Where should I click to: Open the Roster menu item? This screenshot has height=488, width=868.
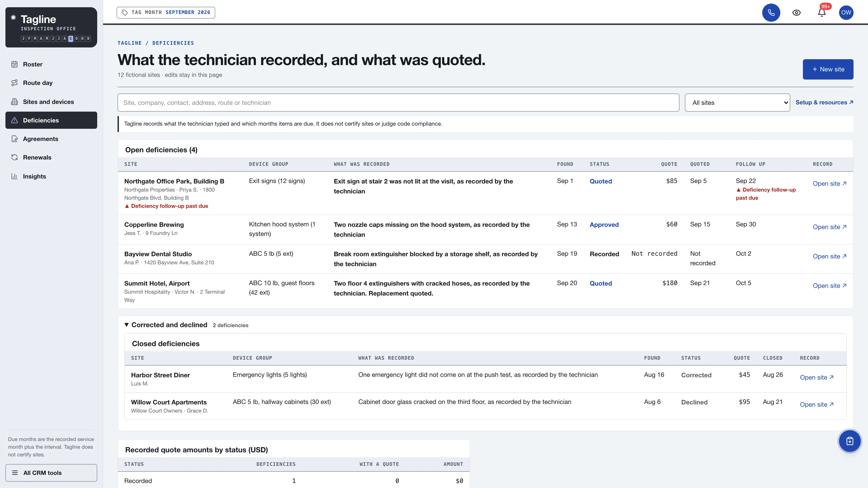tap(51, 64)
